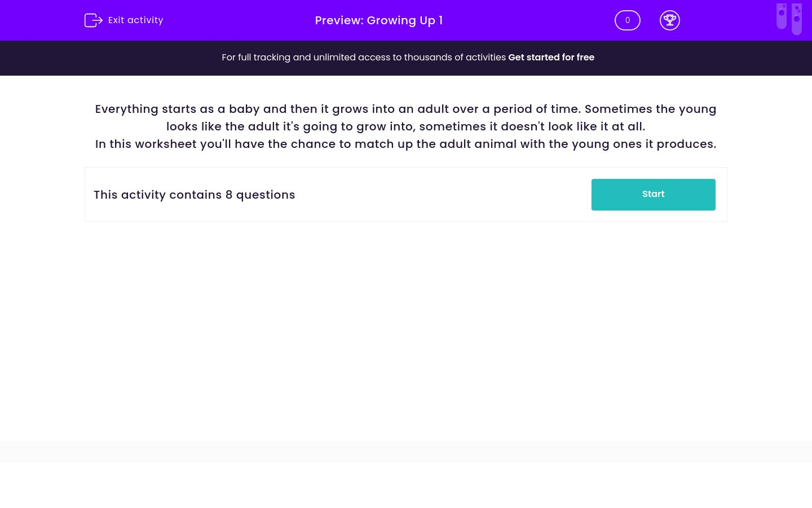812x508 pixels.
Task: Click the exit door arrow icon
Action: click(93, 20)
